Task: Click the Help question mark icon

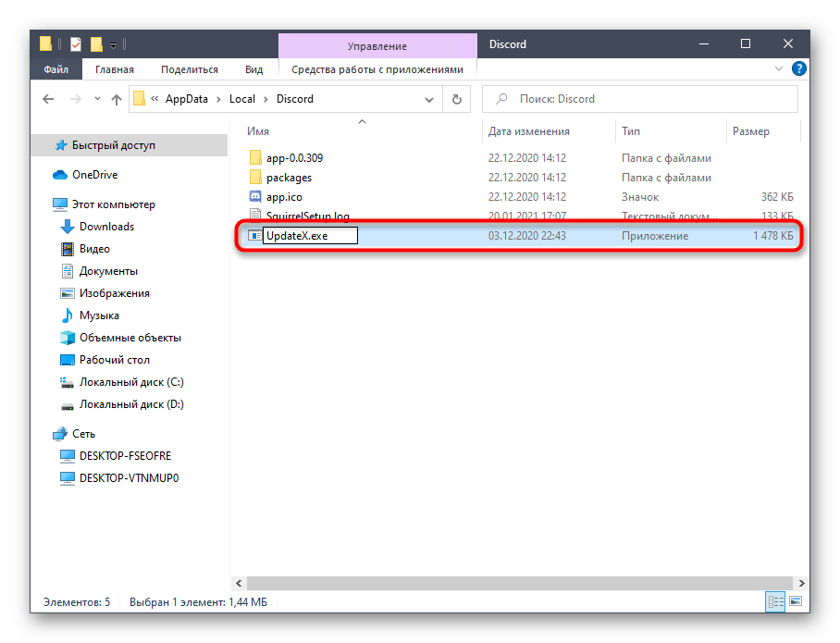Action: point(799,68)
